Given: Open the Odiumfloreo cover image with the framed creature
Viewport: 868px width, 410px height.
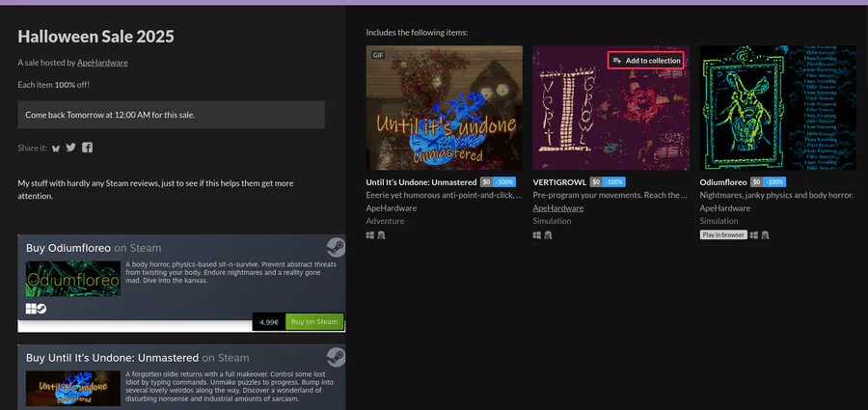Looking at the screenshot, I should click(x=777, y=107).
